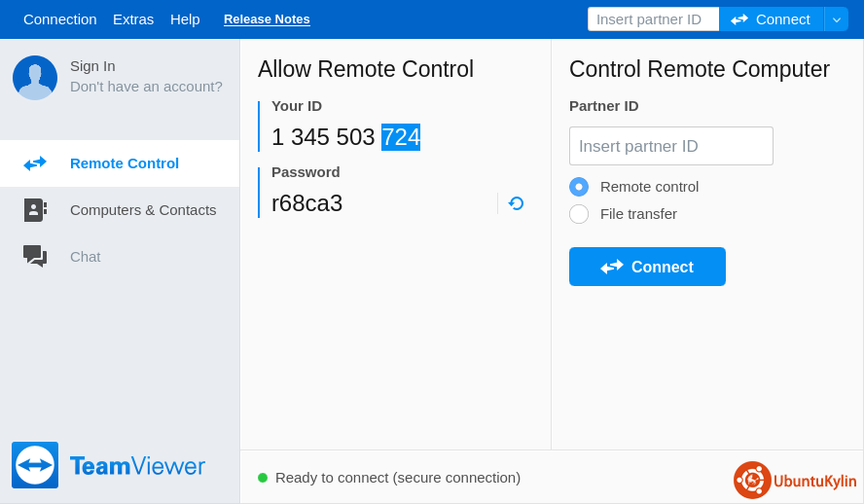Click the Sign In link
Viewport: 864px width, 504px height.
tap(92, 66)
